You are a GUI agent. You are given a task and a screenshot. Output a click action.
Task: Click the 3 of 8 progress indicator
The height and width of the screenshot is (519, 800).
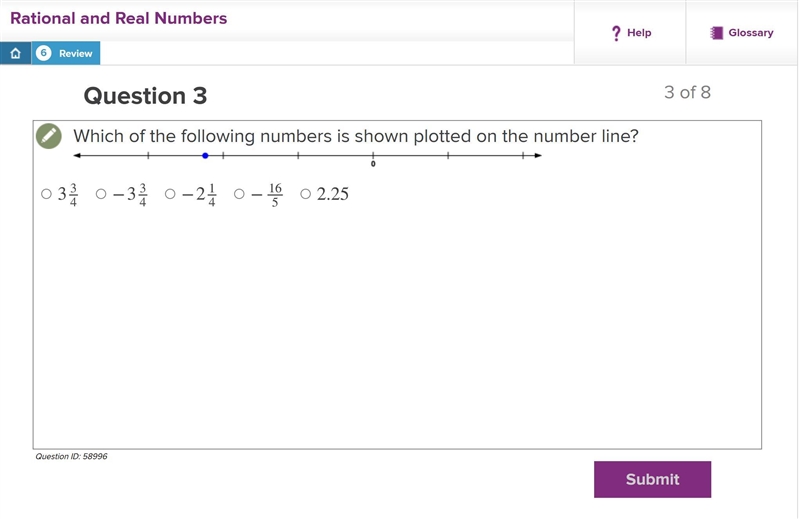click(x=687, y=92)
